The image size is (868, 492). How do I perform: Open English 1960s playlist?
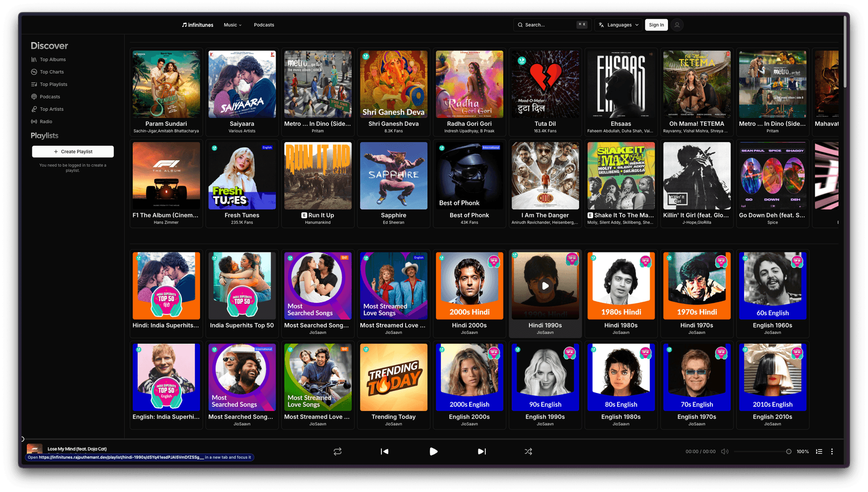click(772, 286)
